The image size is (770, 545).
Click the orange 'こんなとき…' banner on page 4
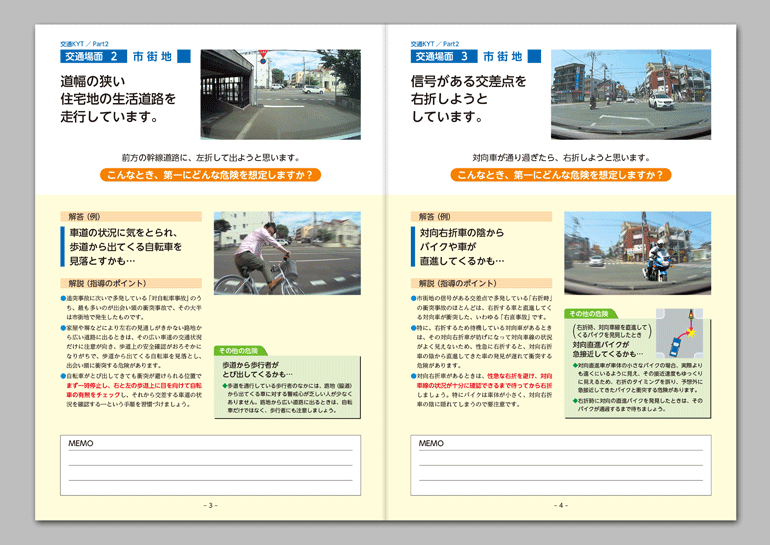[561, 175]
